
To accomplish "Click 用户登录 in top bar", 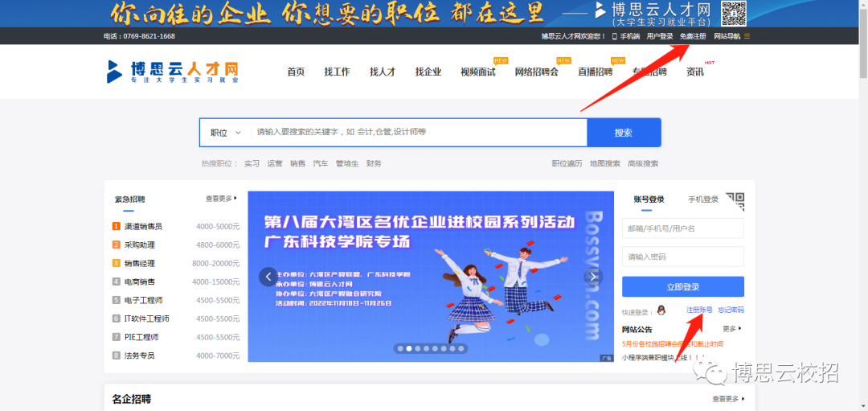I will pos(660,36).
